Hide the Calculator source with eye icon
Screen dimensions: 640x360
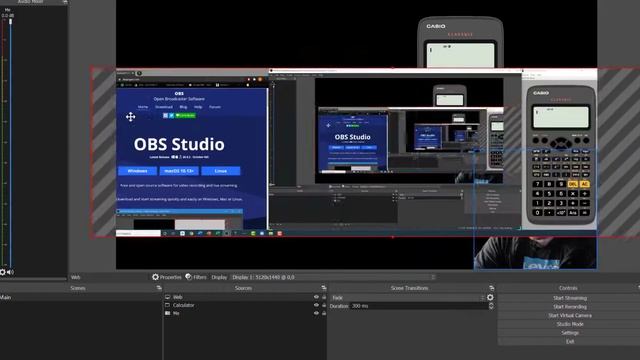tap(316, 305)
